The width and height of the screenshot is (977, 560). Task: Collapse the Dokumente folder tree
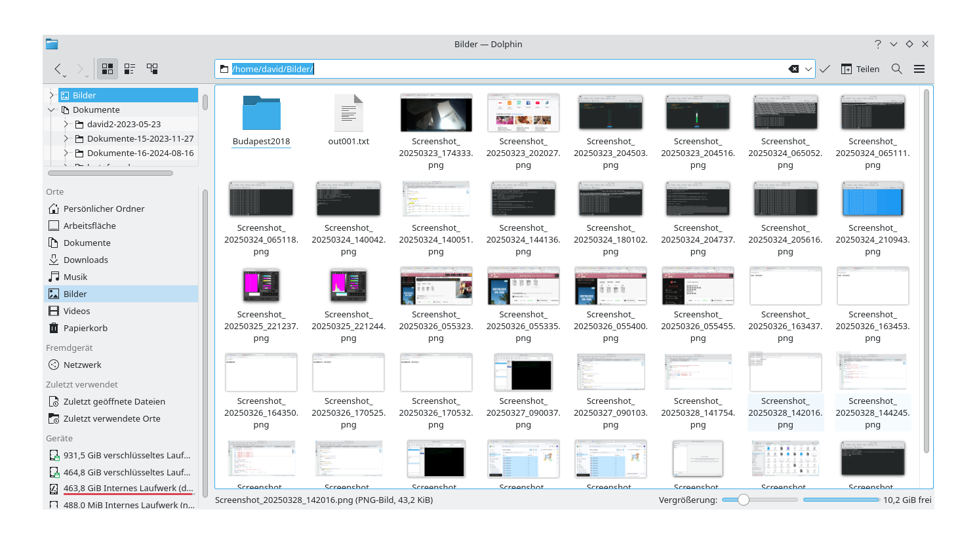[51, 110]
